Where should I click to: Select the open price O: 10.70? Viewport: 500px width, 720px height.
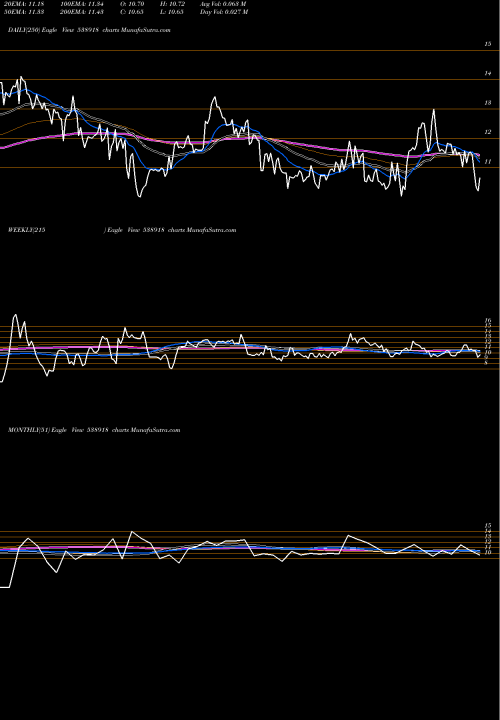point(132,4)
